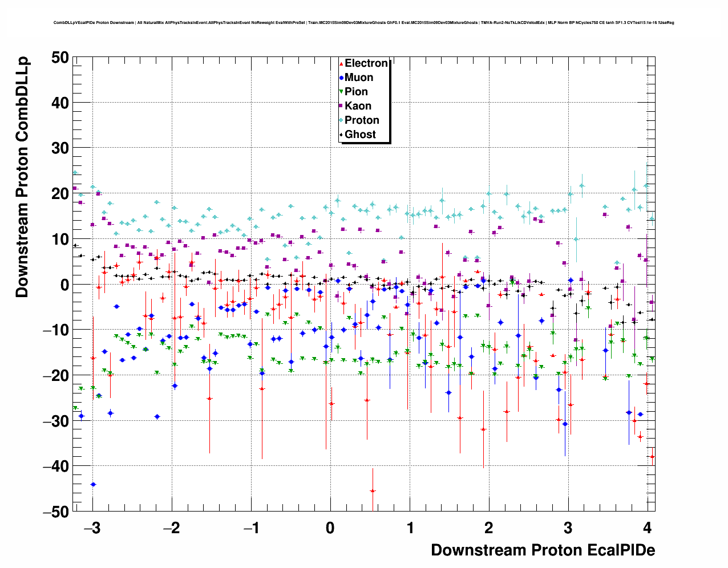Viewport: 728px width, 568px height.
Task: Select the Muon legend label
Action: point(359,78)
